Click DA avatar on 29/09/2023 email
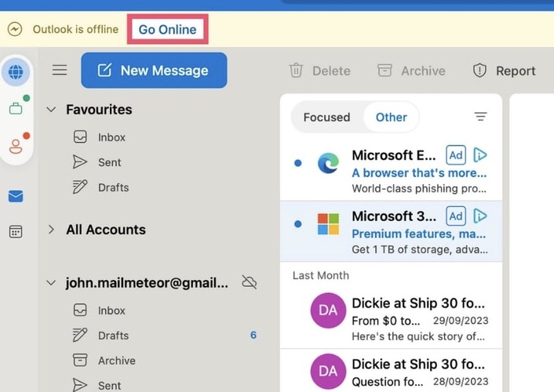 click(328, 310)
